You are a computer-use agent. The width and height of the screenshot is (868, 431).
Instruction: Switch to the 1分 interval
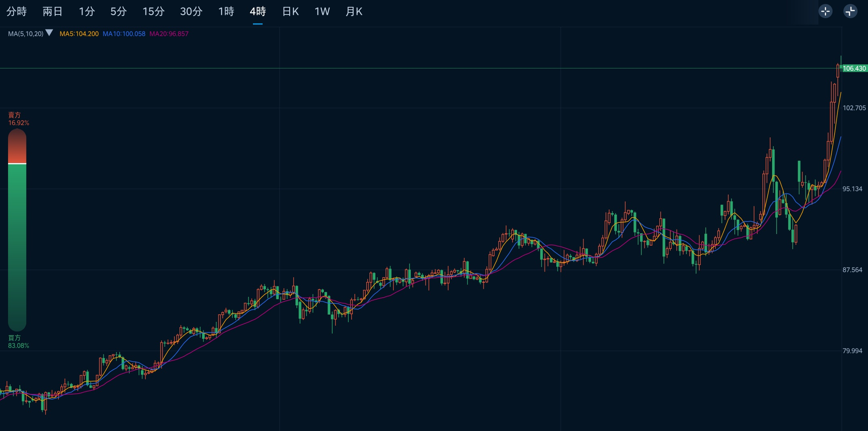87,12
